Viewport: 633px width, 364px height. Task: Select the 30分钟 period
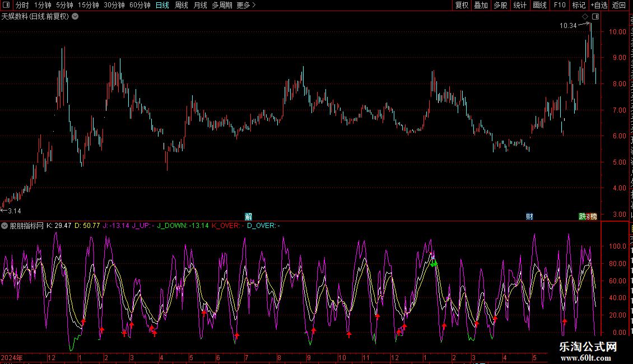tap(114, 5)
